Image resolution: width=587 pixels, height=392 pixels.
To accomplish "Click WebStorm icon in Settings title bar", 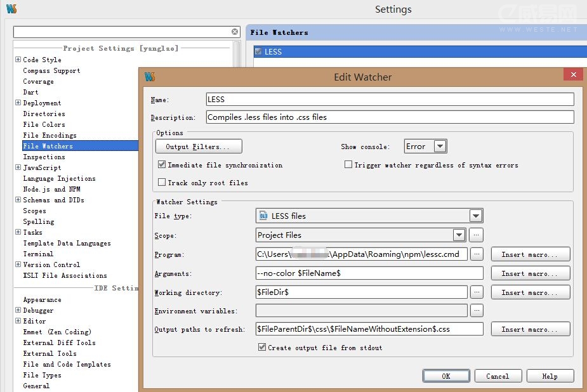I will point(11,9).
